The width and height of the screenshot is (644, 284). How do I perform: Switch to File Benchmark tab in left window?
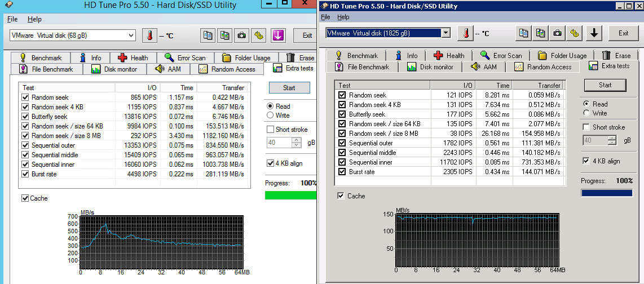pyautogui.click(x=46, y=69)
